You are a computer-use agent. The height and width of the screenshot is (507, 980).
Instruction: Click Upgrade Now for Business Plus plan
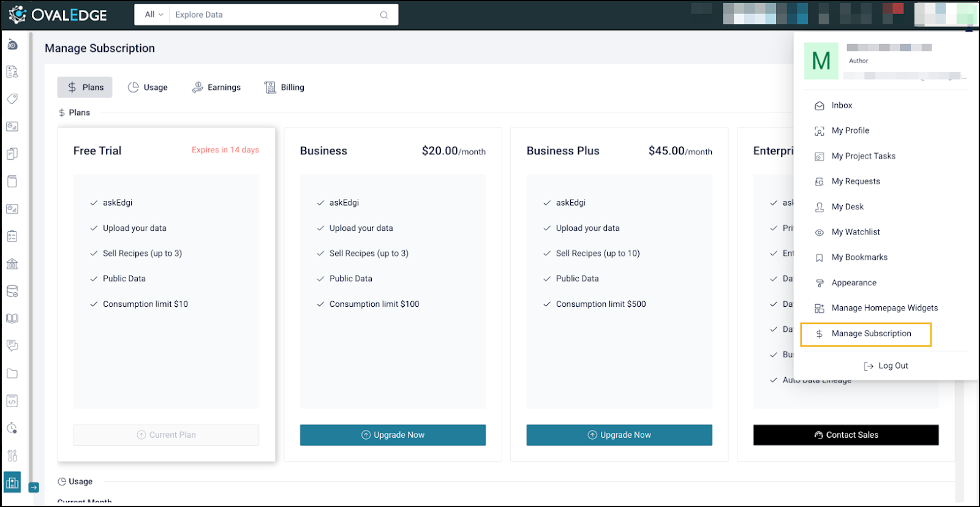pyautogui.click(x=619, y=435)
